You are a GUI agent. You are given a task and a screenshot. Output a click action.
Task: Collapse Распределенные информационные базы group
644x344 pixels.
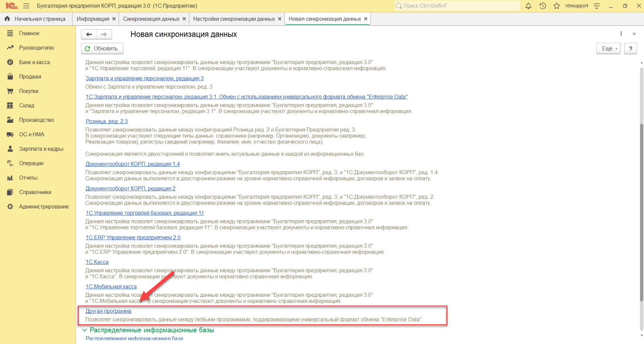(85, 330)
